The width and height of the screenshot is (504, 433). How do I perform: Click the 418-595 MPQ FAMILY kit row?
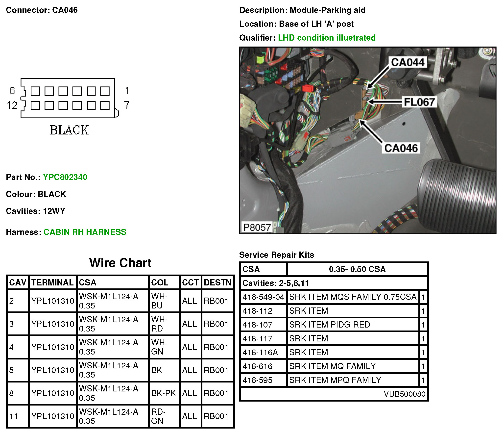(x=335, y=380)
